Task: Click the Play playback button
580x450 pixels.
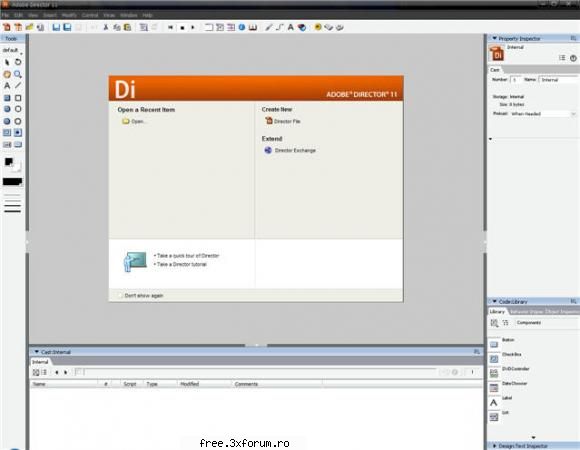Action: click(x=193, y=27)
